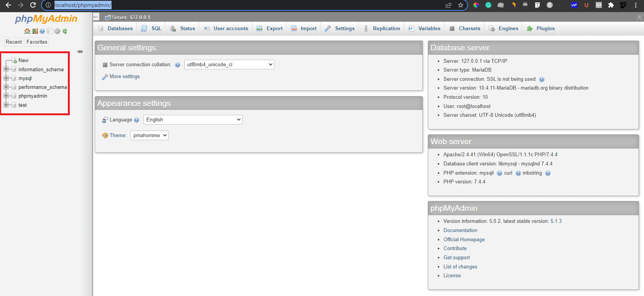Open help icon next to Server connection collation

(177, 65)
